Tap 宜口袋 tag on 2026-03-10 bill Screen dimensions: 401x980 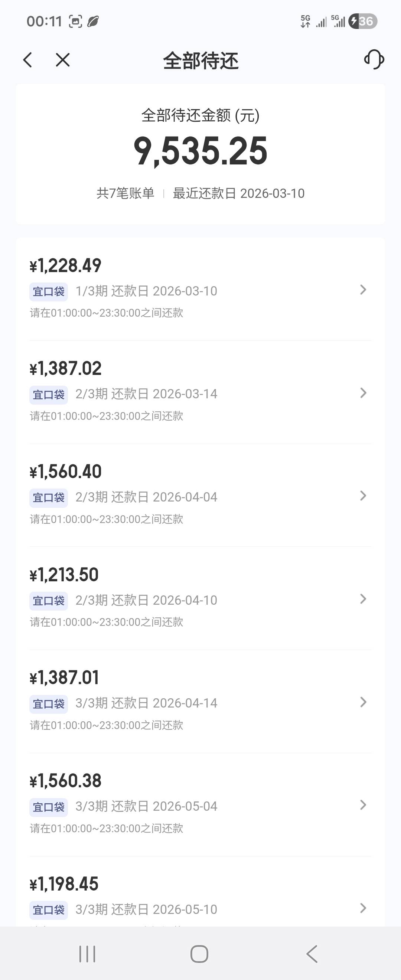[49, 292]
